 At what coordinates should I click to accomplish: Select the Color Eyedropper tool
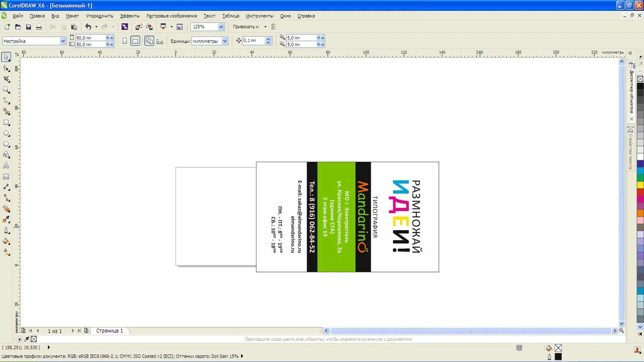(x=6, y=220)
